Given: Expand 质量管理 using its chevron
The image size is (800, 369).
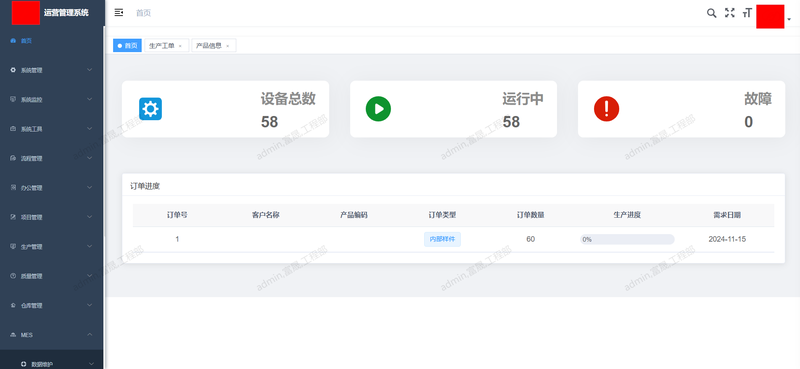Looking at the screenshot, I should coord(90,276).
